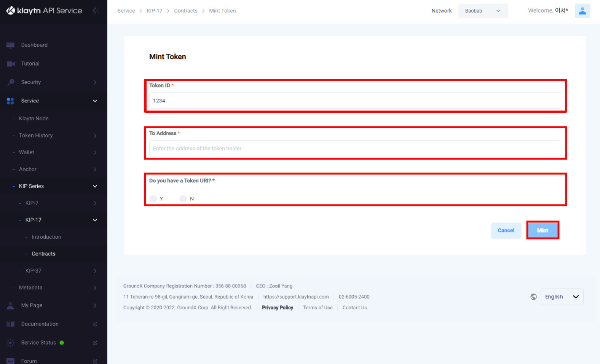
Task: Click the Service breadcrumb link
Action: (126, 11)
